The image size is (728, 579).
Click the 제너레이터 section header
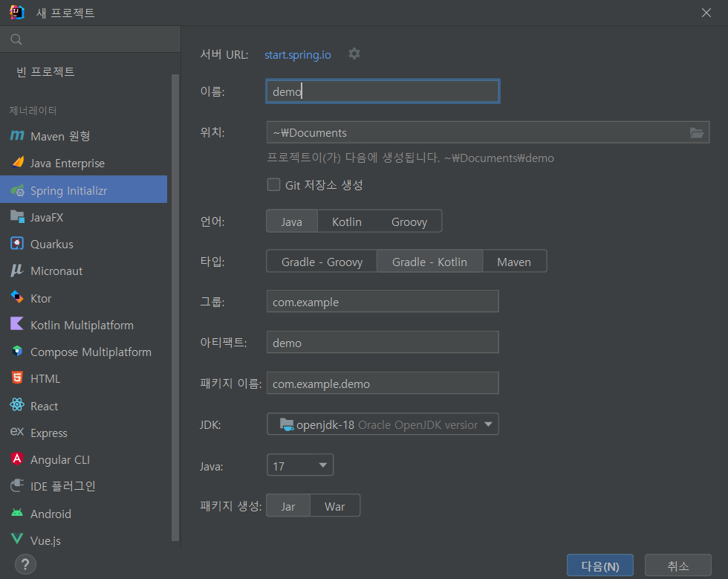(33, 111)
